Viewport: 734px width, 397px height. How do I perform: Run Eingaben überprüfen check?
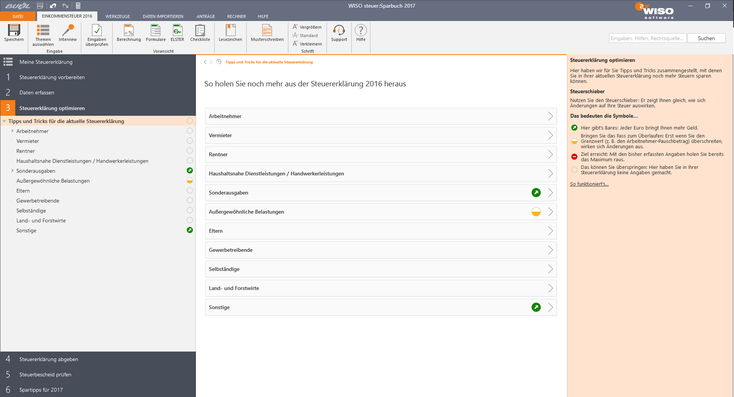click(97, 35)
